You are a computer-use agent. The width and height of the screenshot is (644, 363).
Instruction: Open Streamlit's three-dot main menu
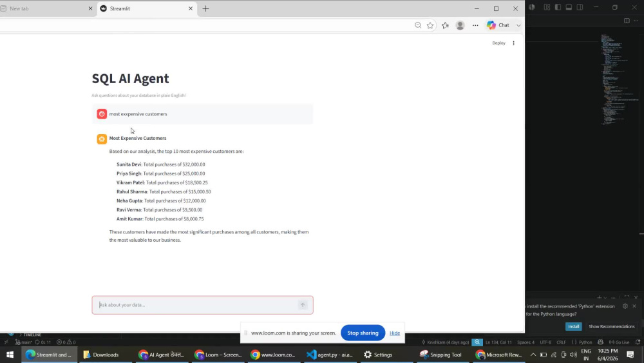click(x=513, y=43)
